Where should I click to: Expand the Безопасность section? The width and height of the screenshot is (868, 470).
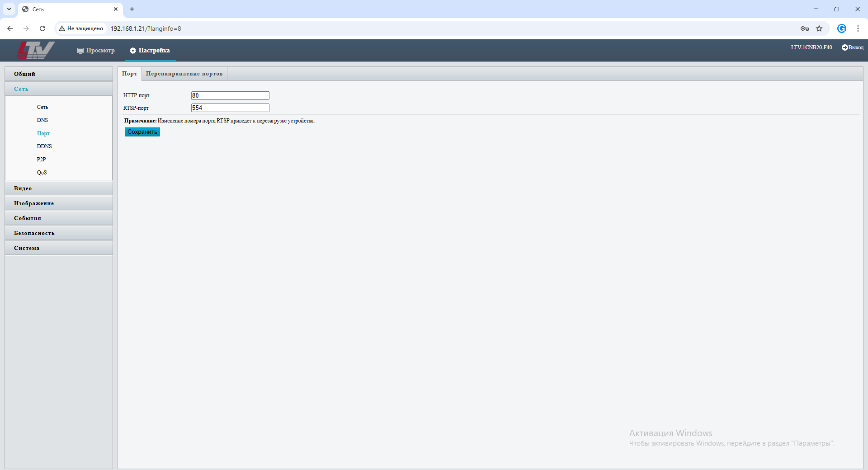coord(59,233)
